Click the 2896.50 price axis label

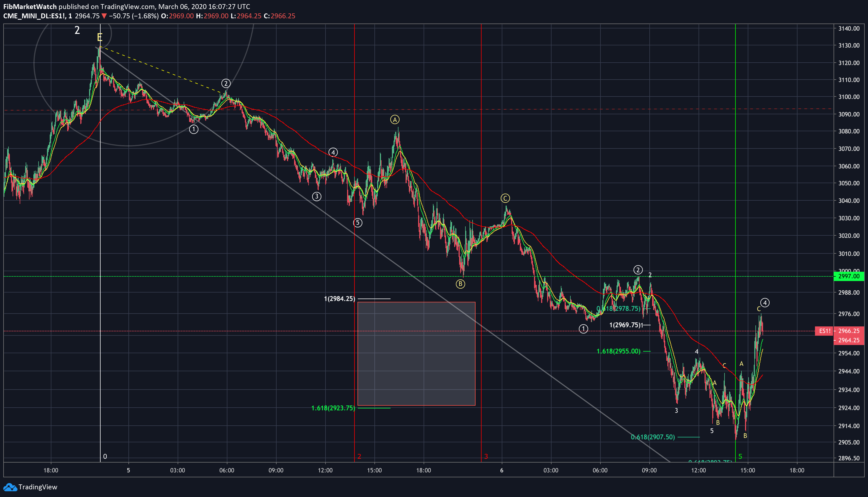point(849,458)
